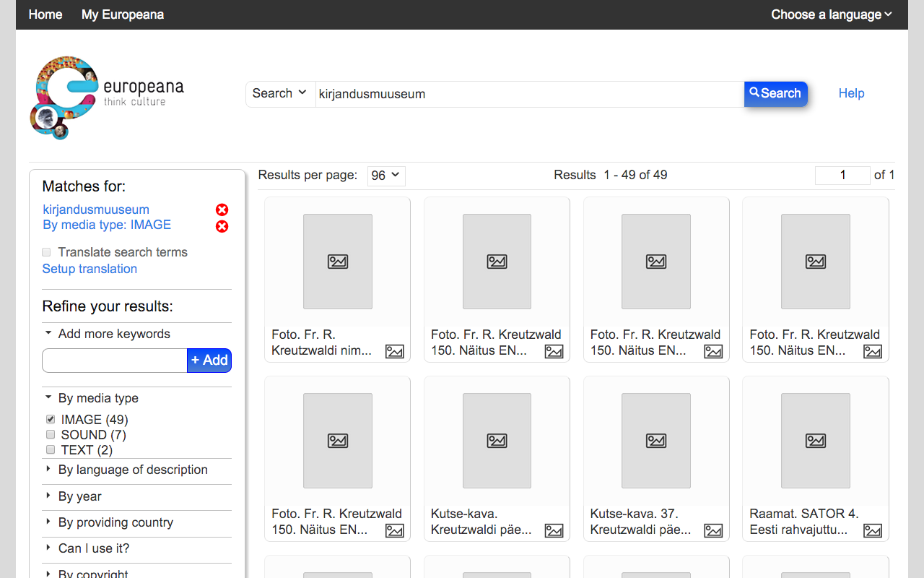Check the TEXT (2) media type
This screenshot has height=578, width=924.
pos(51,449)
